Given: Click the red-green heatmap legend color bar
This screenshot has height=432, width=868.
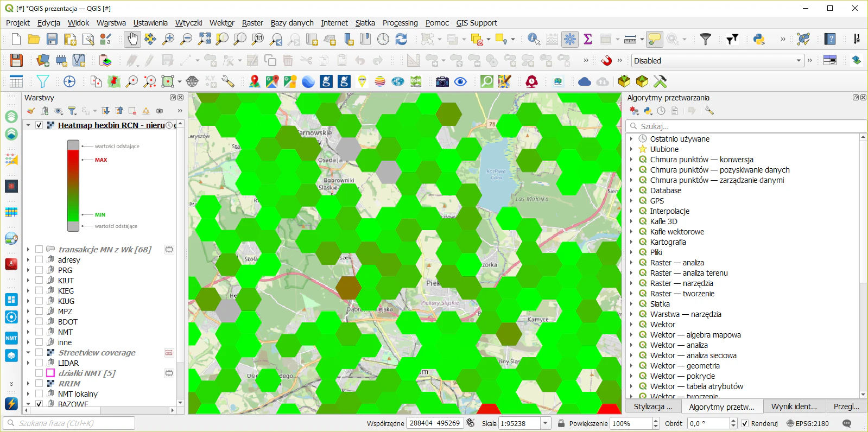Looking at the screenshot, I should (73, 185).
